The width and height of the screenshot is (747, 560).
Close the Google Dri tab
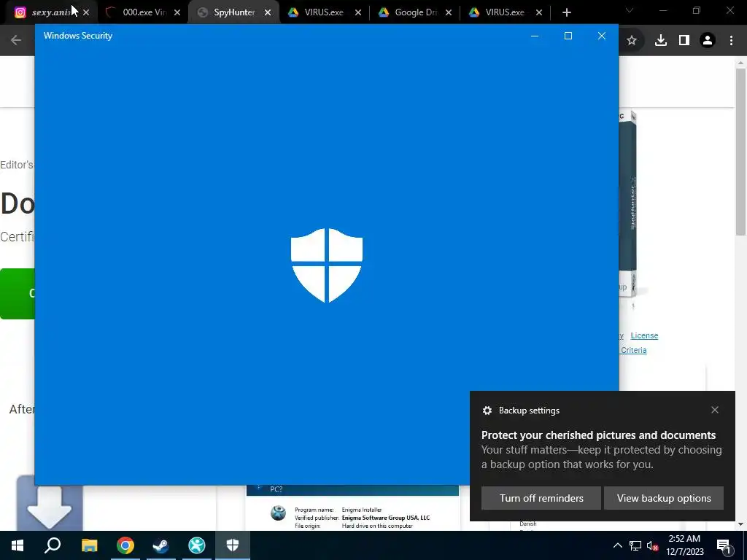point(449,12)
